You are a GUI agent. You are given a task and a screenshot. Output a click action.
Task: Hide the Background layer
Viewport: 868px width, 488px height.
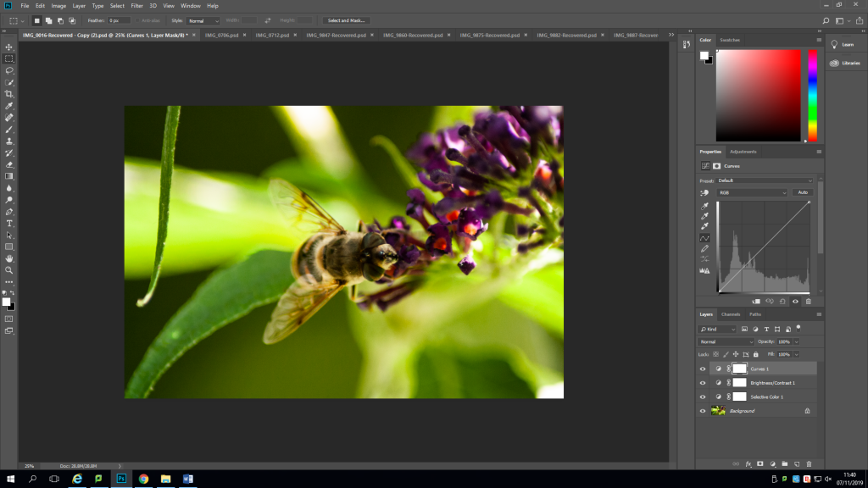coord(703,411)
